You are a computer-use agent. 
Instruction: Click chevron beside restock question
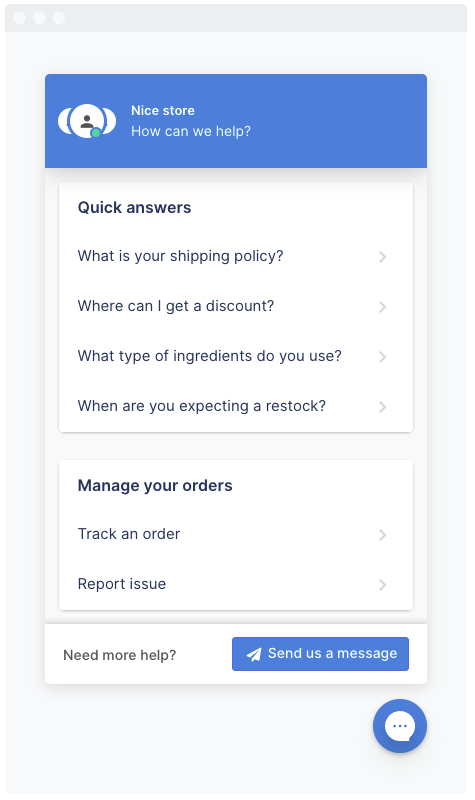click(382, 407)
